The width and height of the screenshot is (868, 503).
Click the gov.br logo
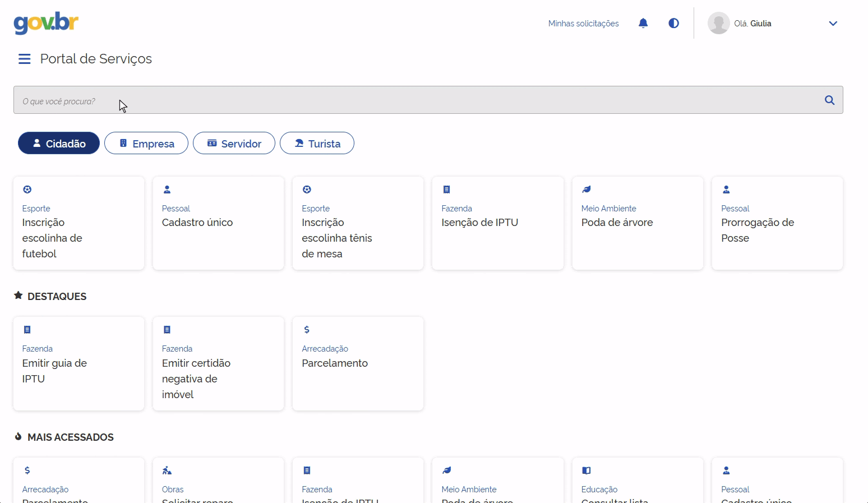(x=46, y=23)
